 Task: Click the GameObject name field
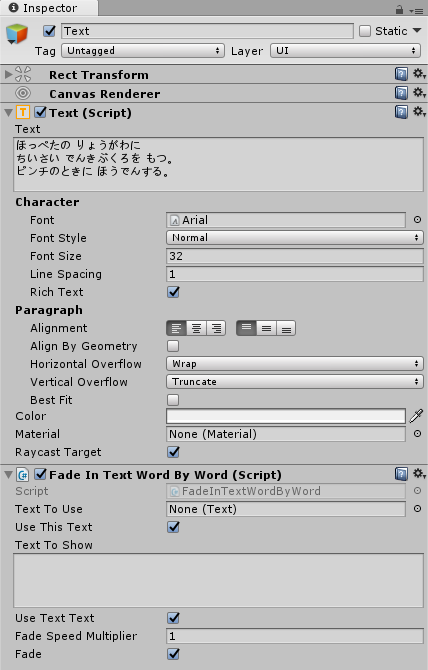pyautogui.click(x=207, y=31)
